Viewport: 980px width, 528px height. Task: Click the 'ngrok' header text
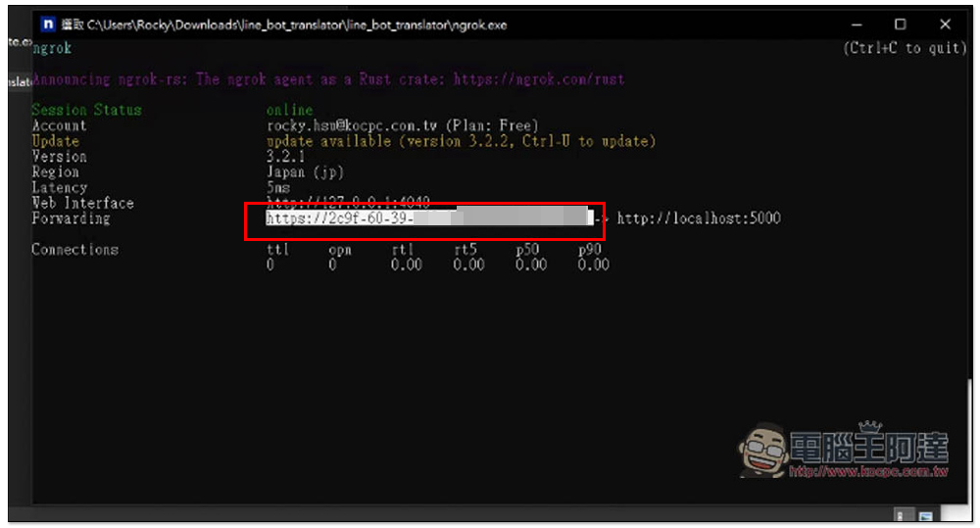pyautogui.click(x=52, y=48)
